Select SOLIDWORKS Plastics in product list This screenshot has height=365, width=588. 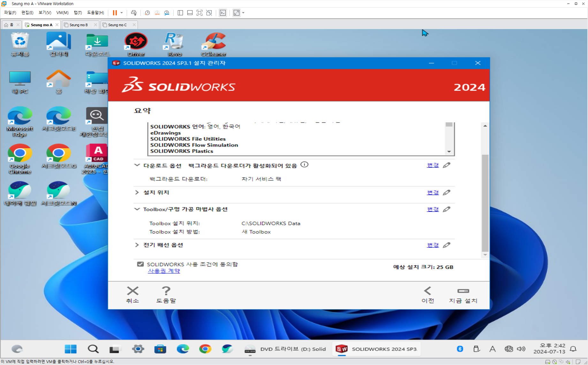pos(182,151)
